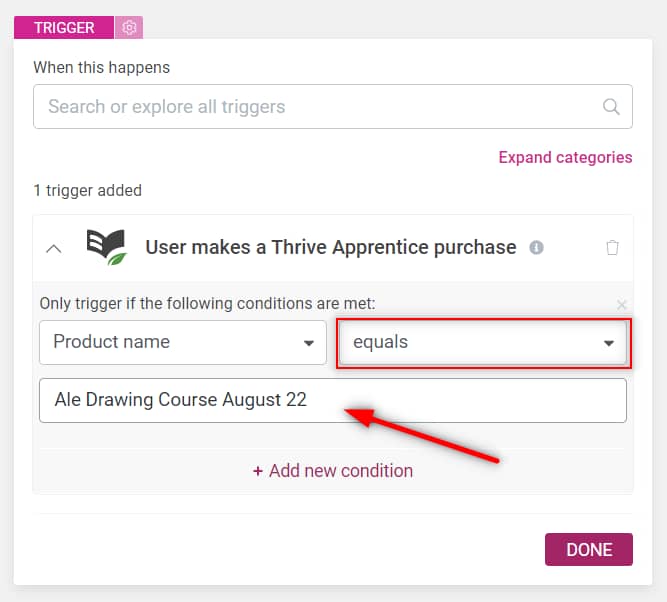Click the search magnifier icon
The width and height of the screenshot is (667, 602).
point(611,107)
